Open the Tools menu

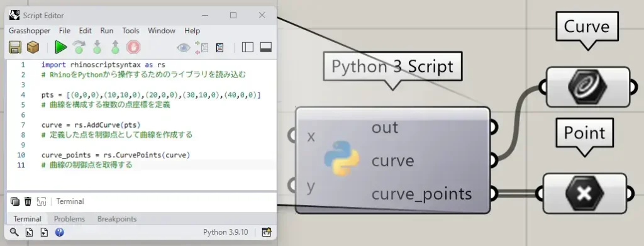pyautogui.click(x=131, y=31)
